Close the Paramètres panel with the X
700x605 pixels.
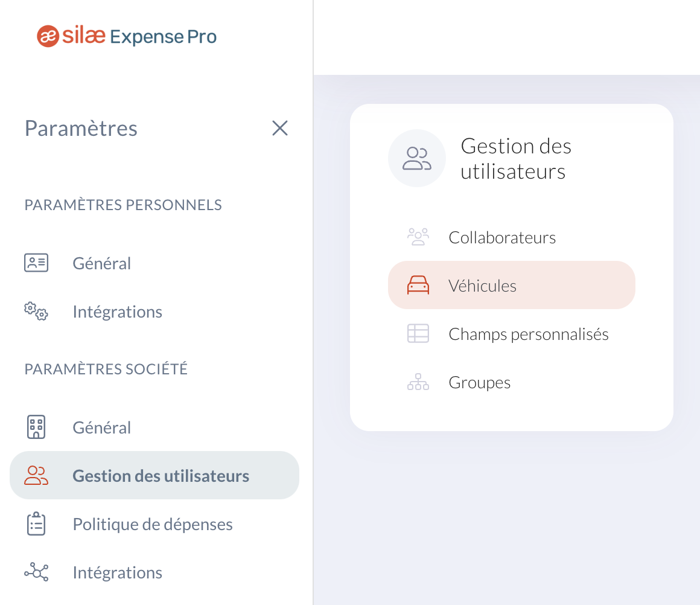(x=280, y=128)
